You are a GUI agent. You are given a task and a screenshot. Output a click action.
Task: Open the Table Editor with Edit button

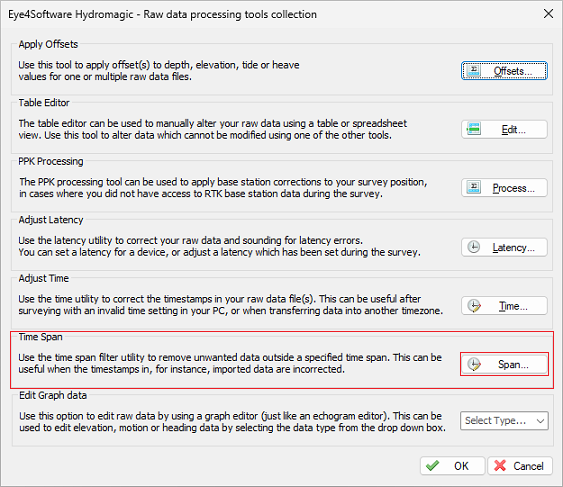coord(504,129)
